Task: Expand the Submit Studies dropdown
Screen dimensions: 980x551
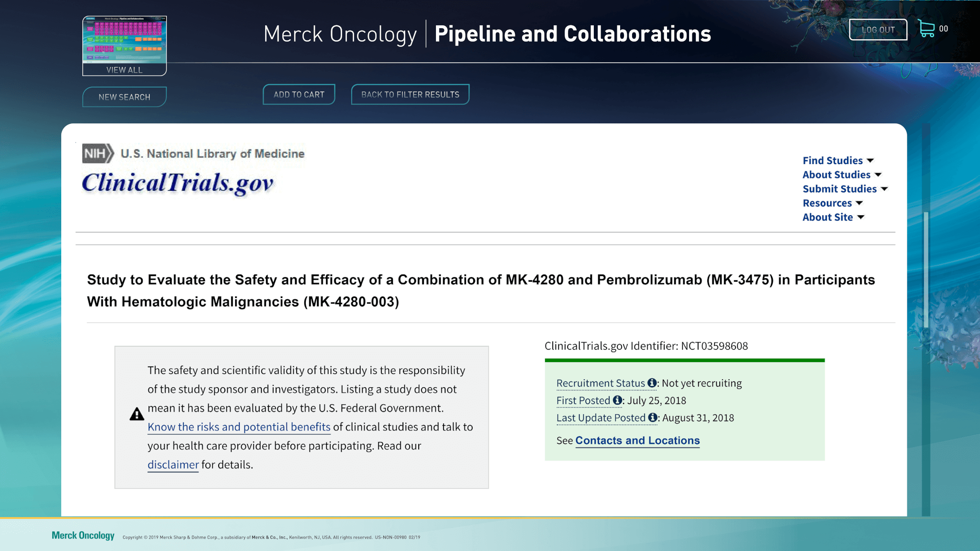Action: pos(845,189)
